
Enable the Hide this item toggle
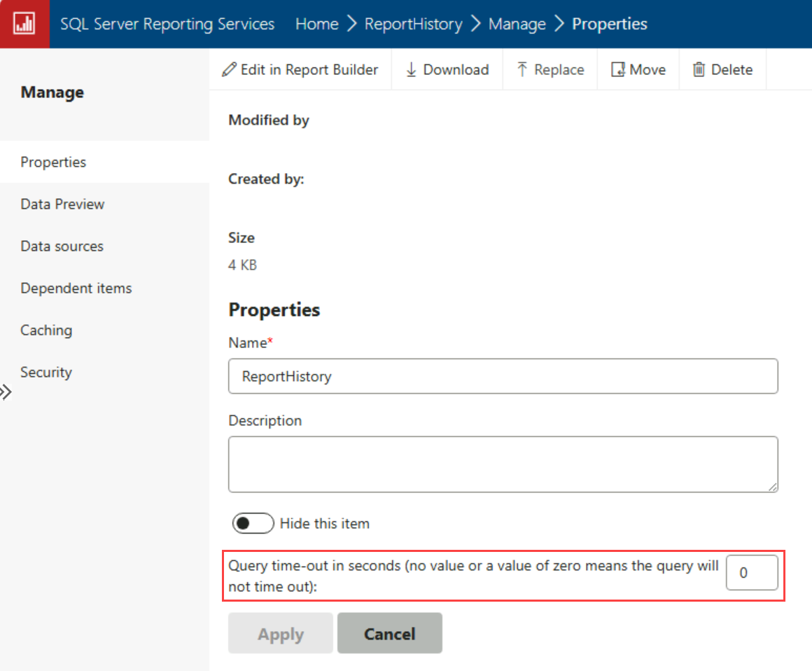(x=253, y=523)
